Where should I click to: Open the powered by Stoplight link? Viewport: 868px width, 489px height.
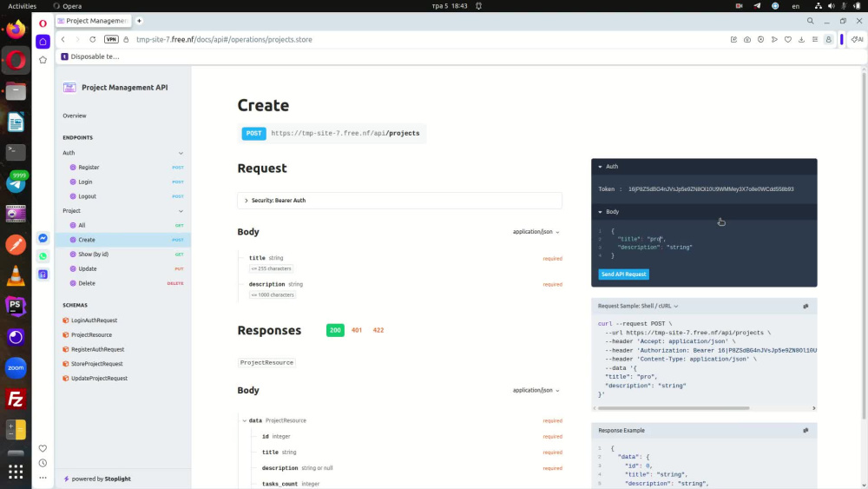97,479
